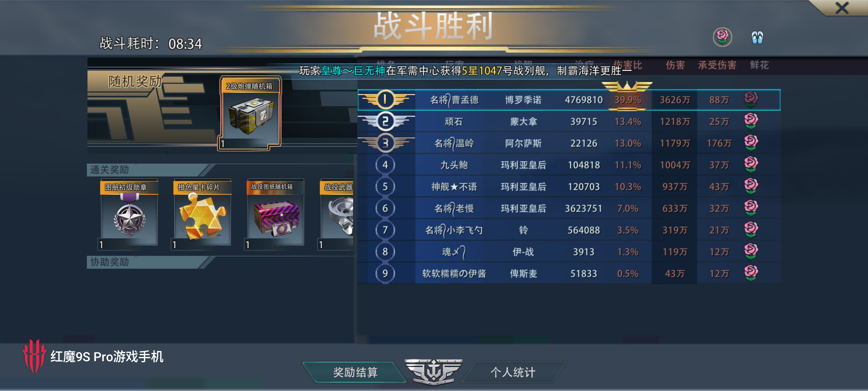Tap the slippers icon in the header

[x=757, y=37]
